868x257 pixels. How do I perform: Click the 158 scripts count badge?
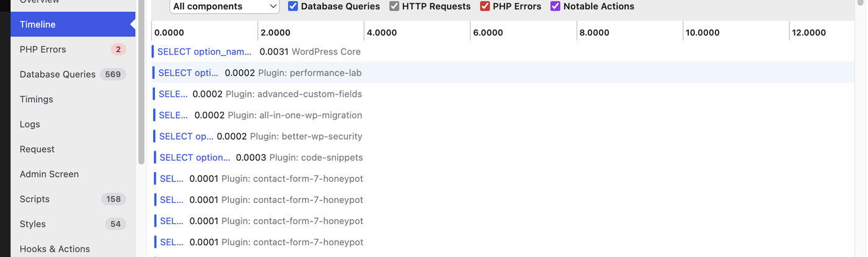(113, 199)
